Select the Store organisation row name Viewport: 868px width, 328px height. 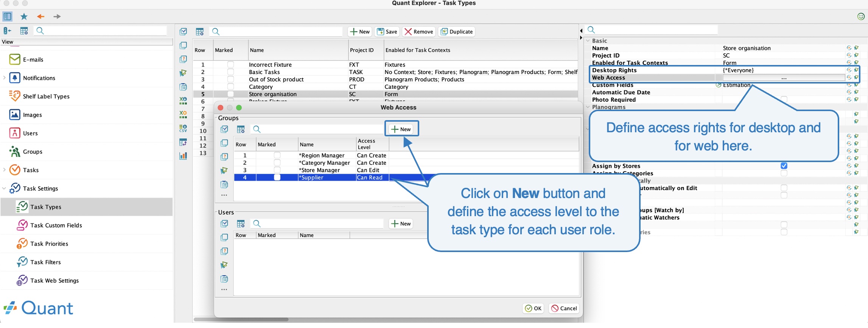[273, 94]
